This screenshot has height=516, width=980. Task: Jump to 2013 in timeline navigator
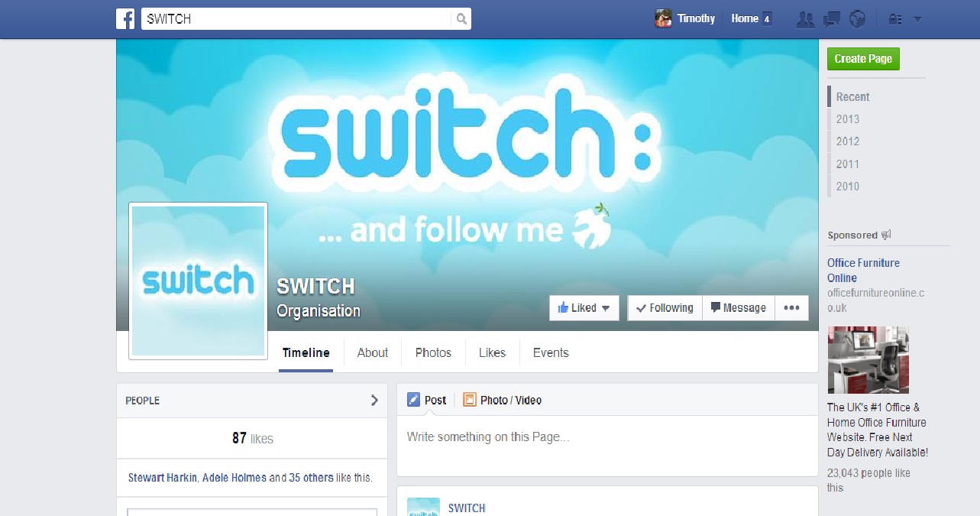848,119
